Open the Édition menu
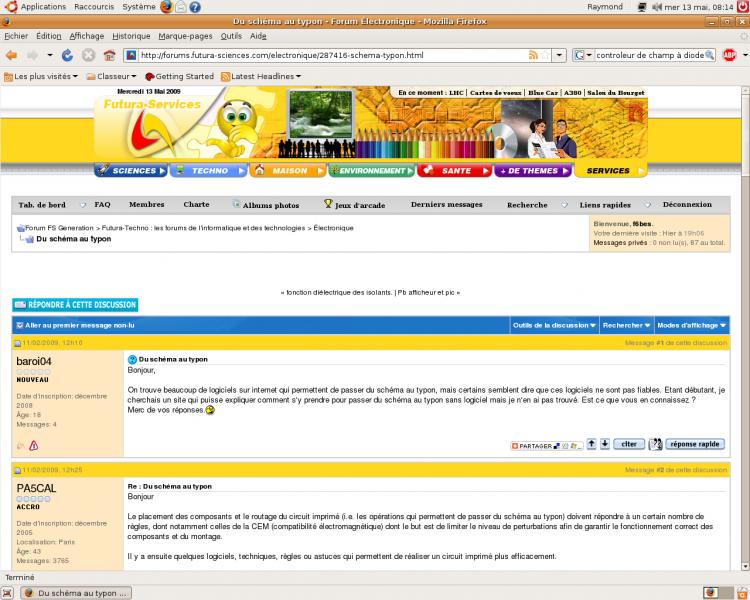The width and height of the screenshot is (750, 600). [49, 36]
